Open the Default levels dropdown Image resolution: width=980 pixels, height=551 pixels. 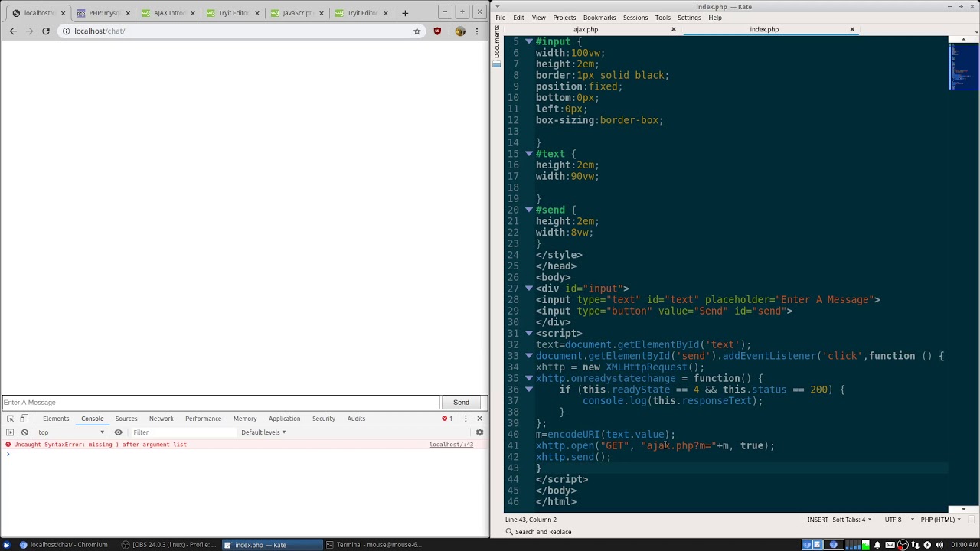click(x=263, y=432)
